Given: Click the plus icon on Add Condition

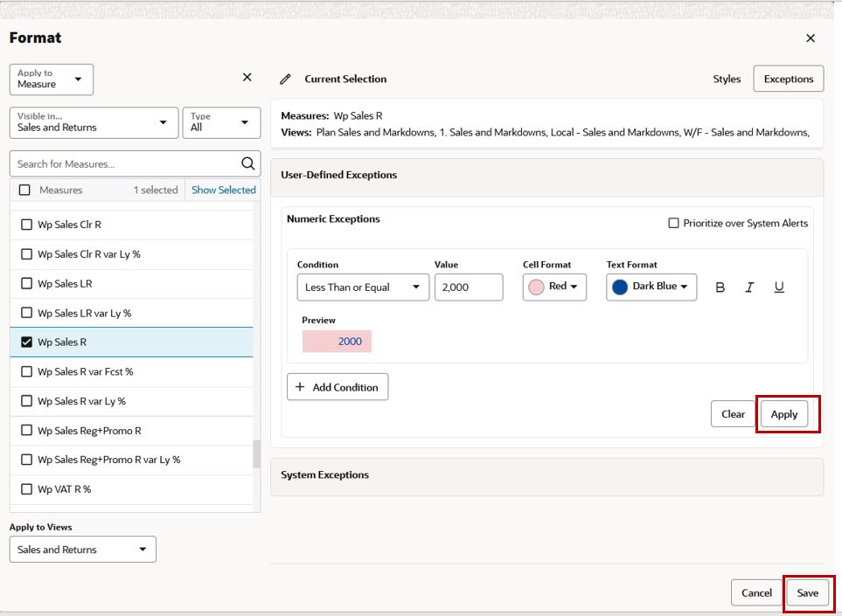Looking at the screenshot, I should click(300, 387).
